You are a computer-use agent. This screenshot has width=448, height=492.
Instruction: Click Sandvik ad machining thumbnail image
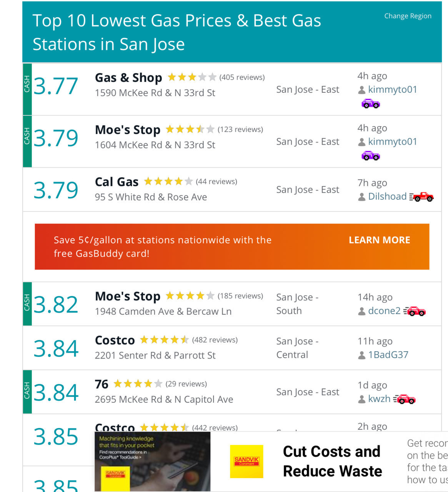click(152, 462)
